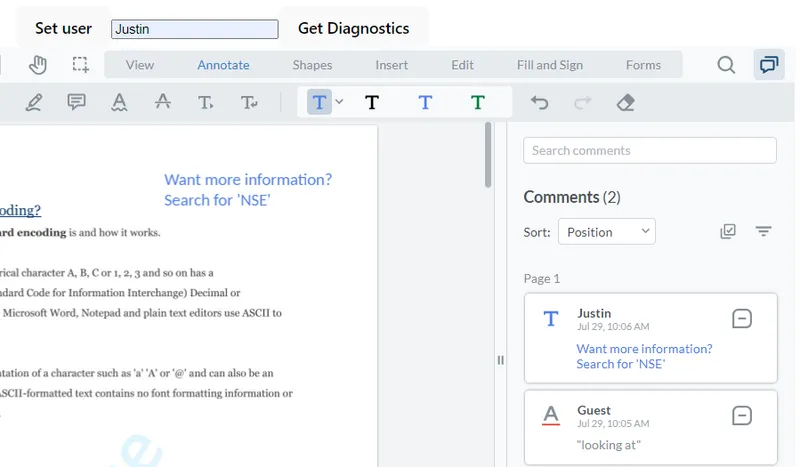The image size is (800, 467).
Task: Click the Set user button
Action: pyautogui.click(x=63, y=28)
